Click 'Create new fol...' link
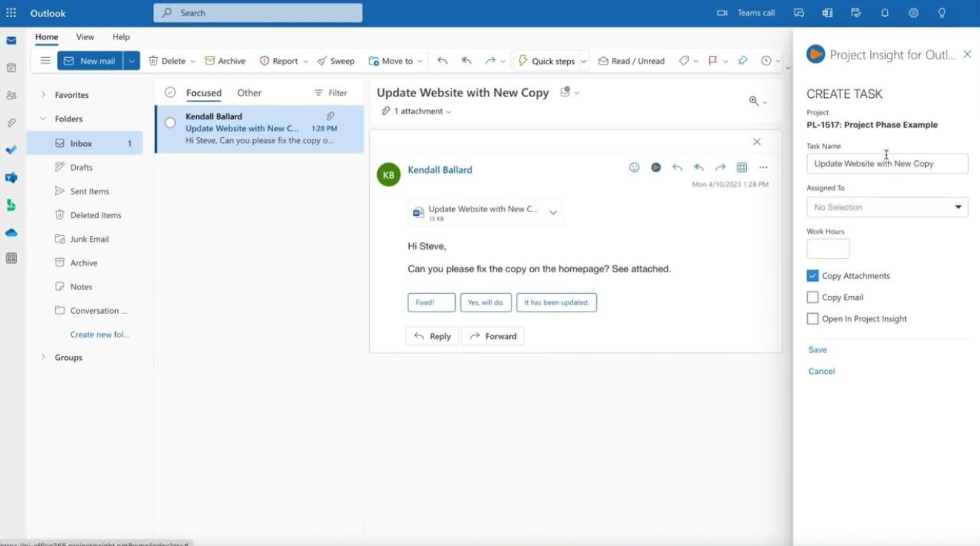The image size is (980, 546). (99, 335)
